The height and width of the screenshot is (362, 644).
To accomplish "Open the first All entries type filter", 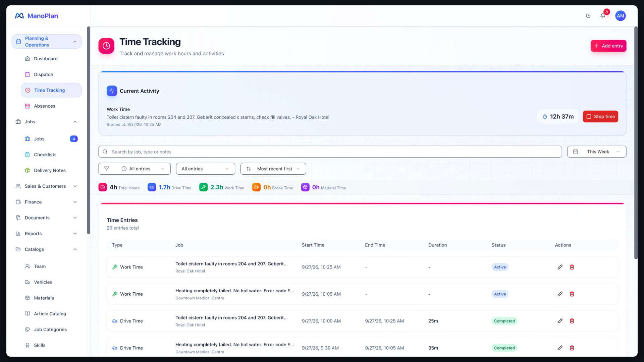I will coord(135,169).
